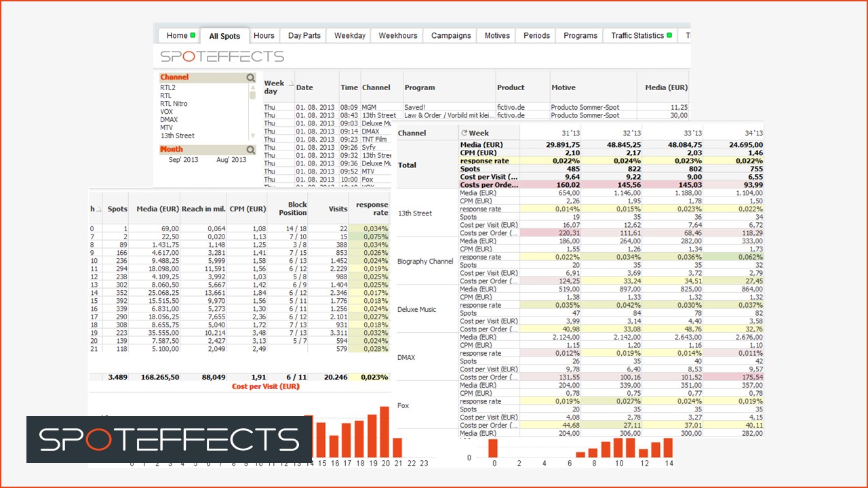Click the Spots column header in hours table
The image size is (868, 488).
[x=115, y=209]
